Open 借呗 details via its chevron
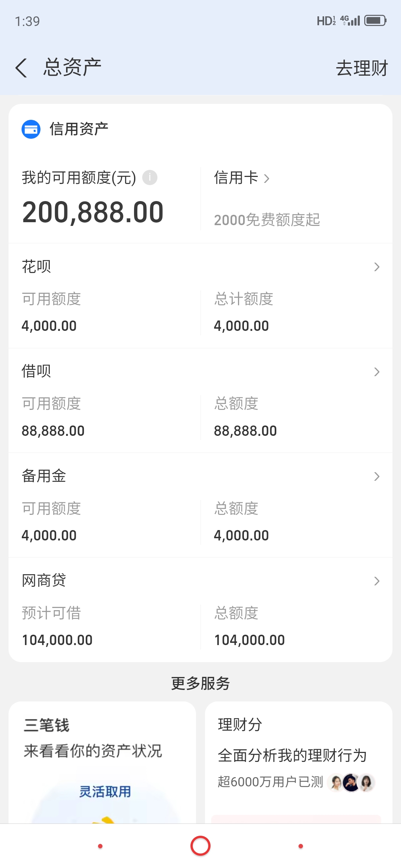The image size is (401, 868). (377, 372)
